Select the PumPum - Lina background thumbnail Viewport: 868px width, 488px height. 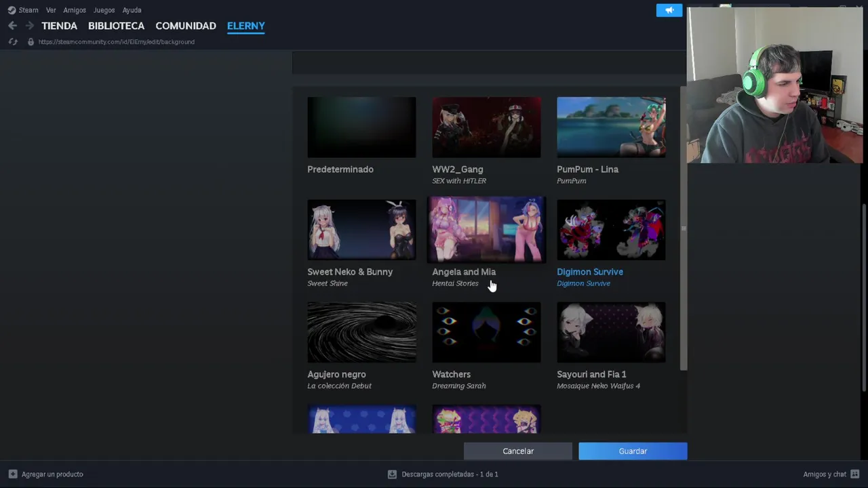point(611,127)
